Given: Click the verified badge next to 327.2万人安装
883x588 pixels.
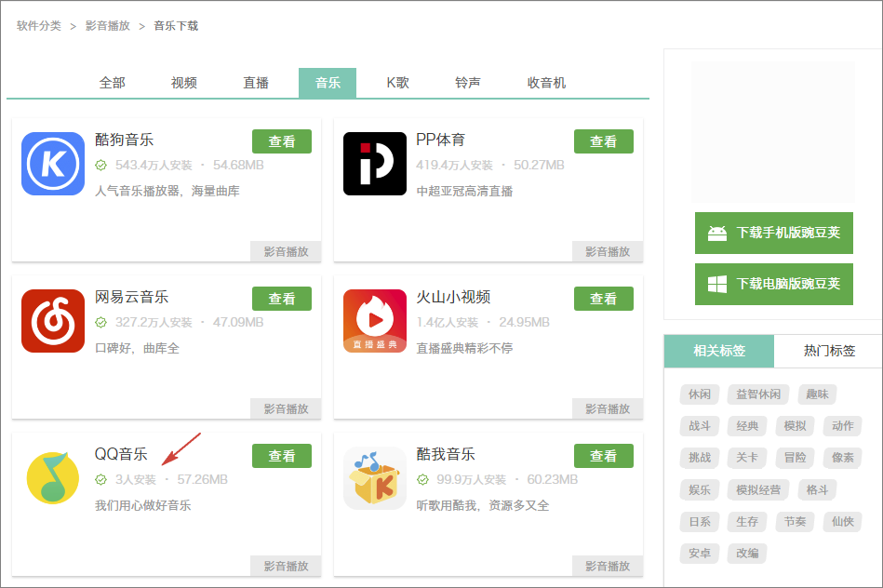Looking at the screenshot, I should 100,322.
